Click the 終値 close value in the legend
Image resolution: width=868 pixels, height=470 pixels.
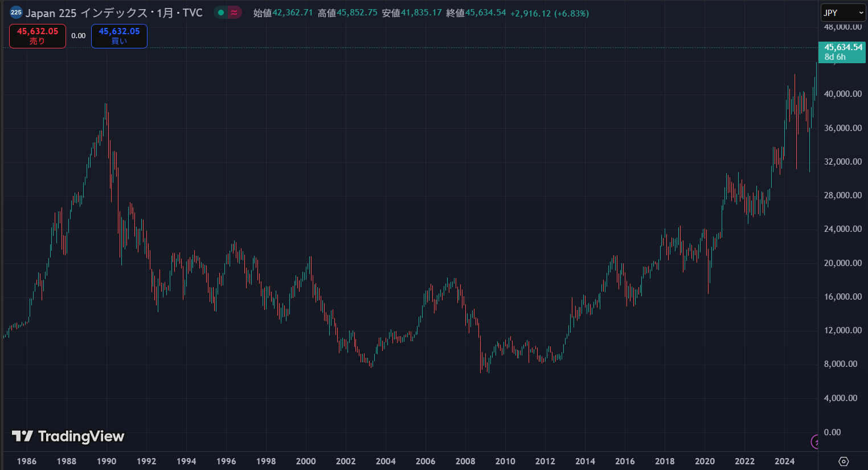485,13
